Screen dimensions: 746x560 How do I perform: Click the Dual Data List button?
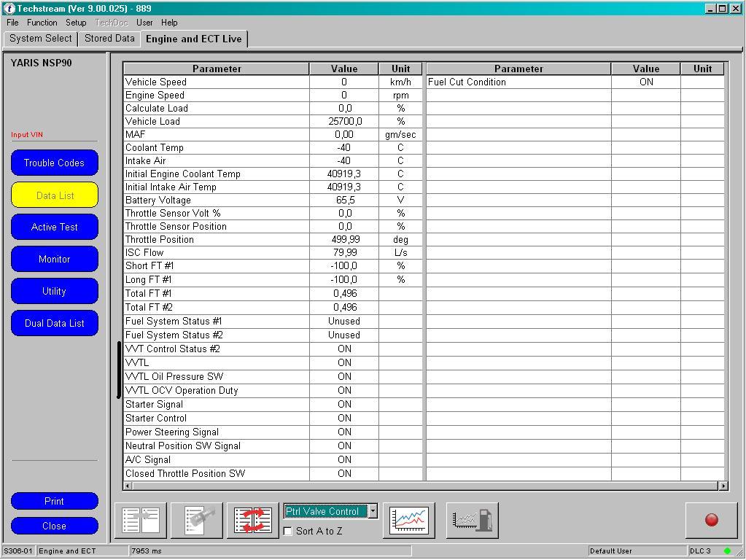click(54, 324)
